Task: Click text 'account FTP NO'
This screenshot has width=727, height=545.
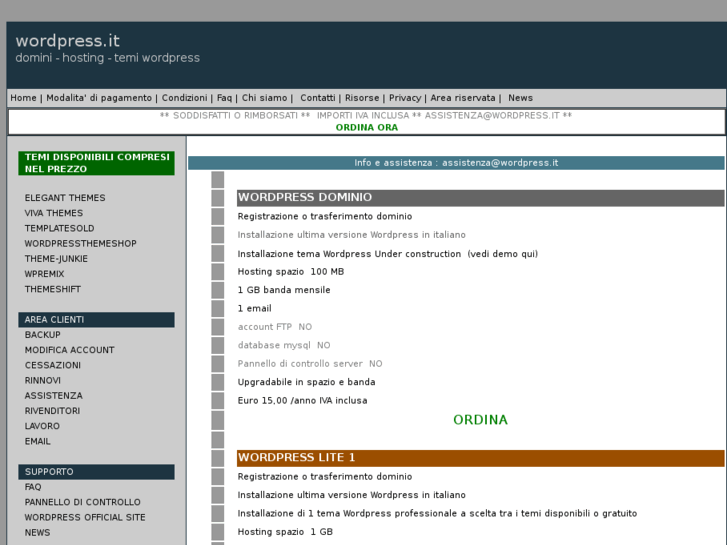Action: coord(275,327)
